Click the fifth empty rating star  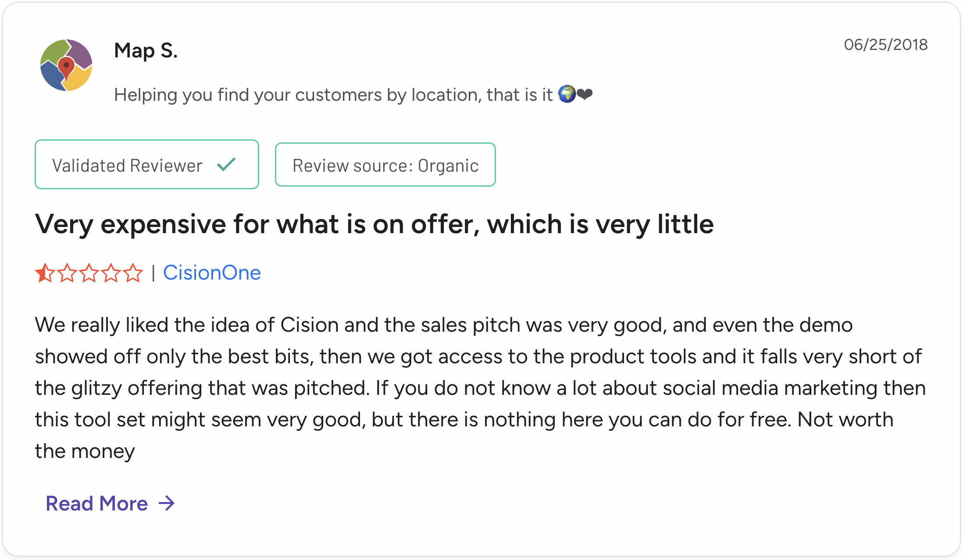click(133, 273)
